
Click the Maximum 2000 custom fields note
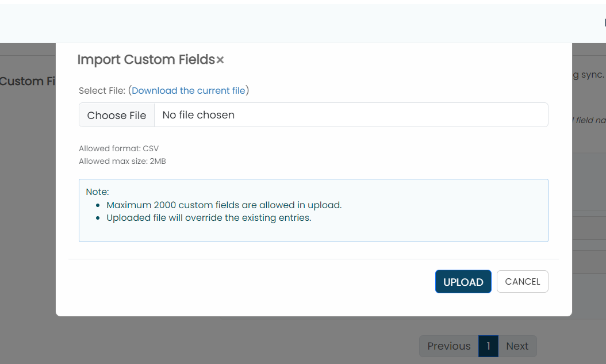[224, 205]
